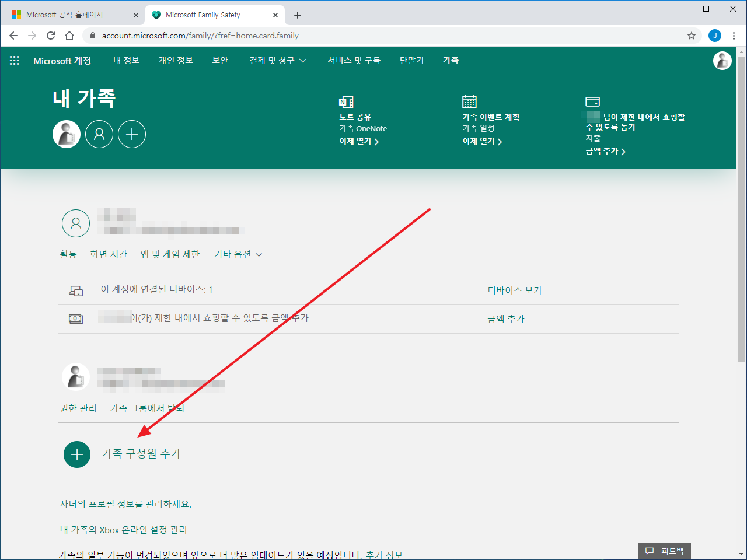Bookmark this page with star
Viewport: 747px width, 560px height.
(692, 36)
